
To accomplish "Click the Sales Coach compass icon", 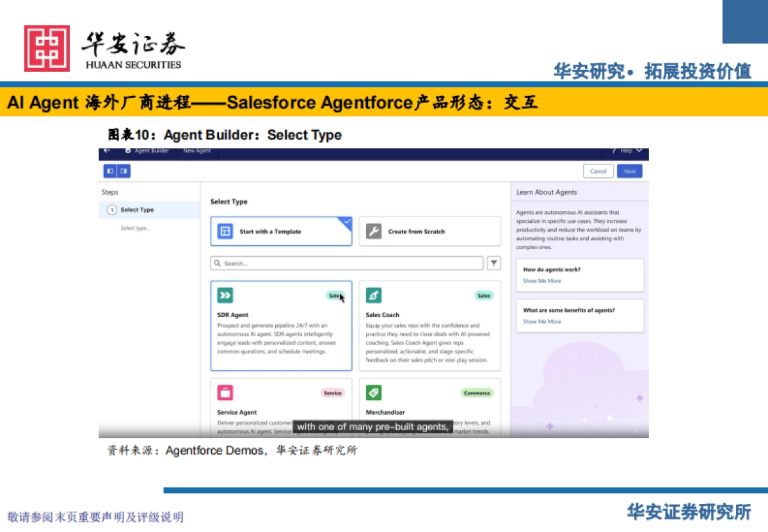I will pyautogui.click(x=374, y=295).
